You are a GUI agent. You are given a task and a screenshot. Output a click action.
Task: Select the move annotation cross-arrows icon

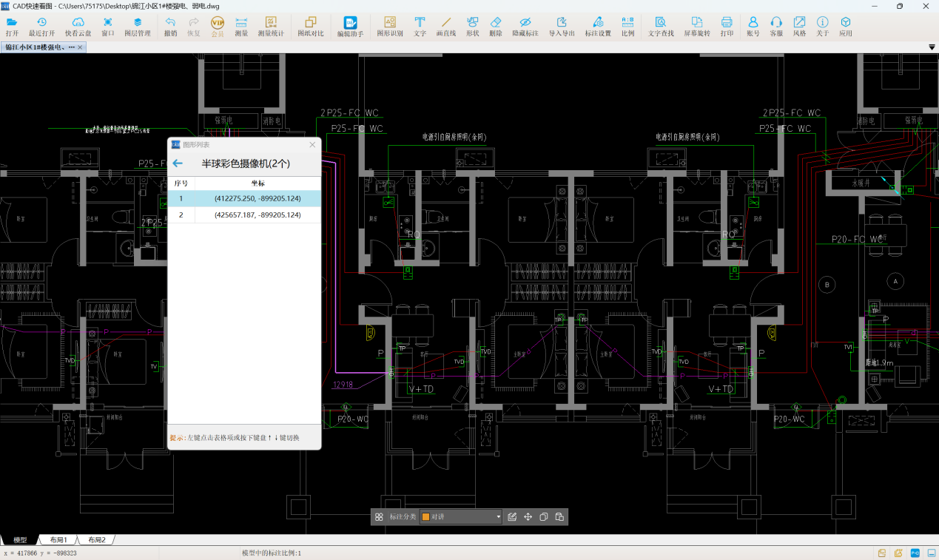tap(528, 517)
